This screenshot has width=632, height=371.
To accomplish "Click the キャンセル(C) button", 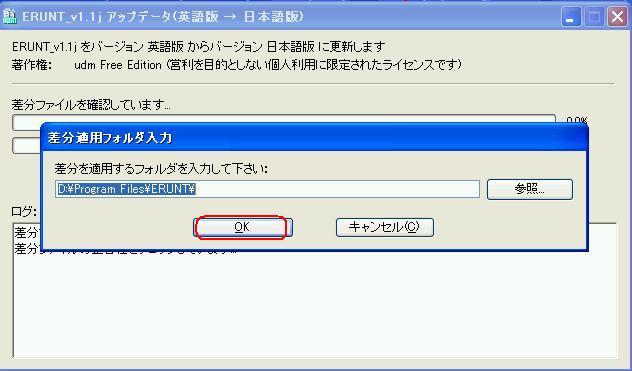I will pyautogui.click(x=385, y=227).
